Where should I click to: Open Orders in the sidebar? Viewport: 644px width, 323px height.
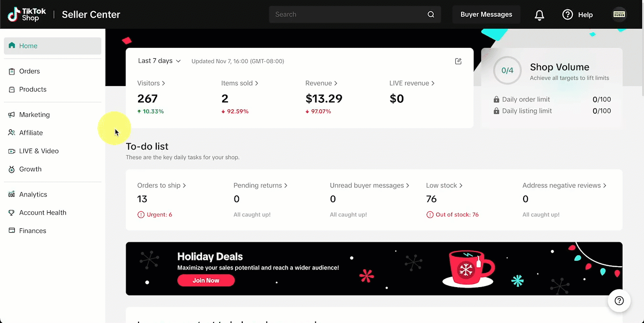pyautogui.click(x=30, y=71)
